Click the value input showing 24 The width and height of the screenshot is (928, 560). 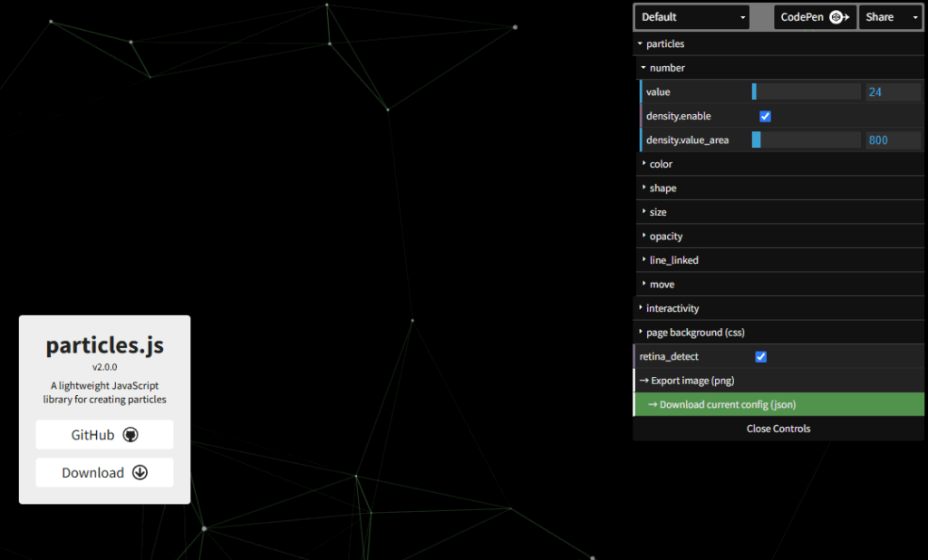click(x=893, y=92)
